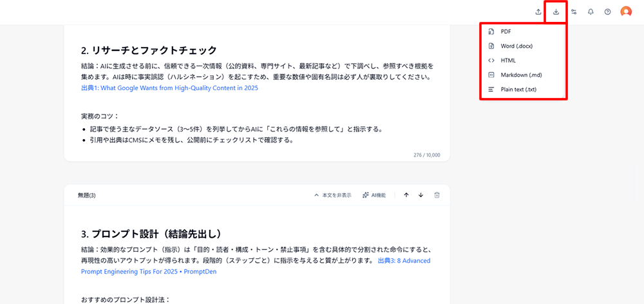Screen dimensions: 644x304
Task: Move section 無題(3) down with arrow
Action: point(421,195)
